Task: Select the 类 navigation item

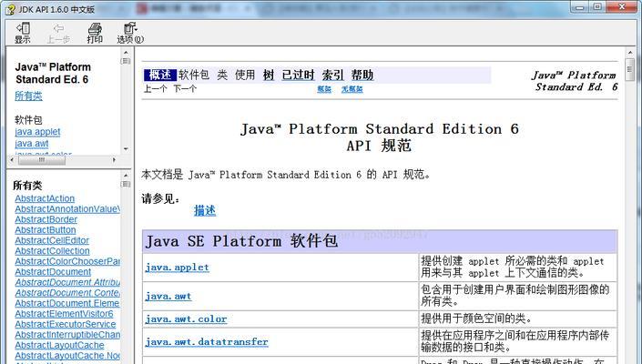Action: (222, 75)
